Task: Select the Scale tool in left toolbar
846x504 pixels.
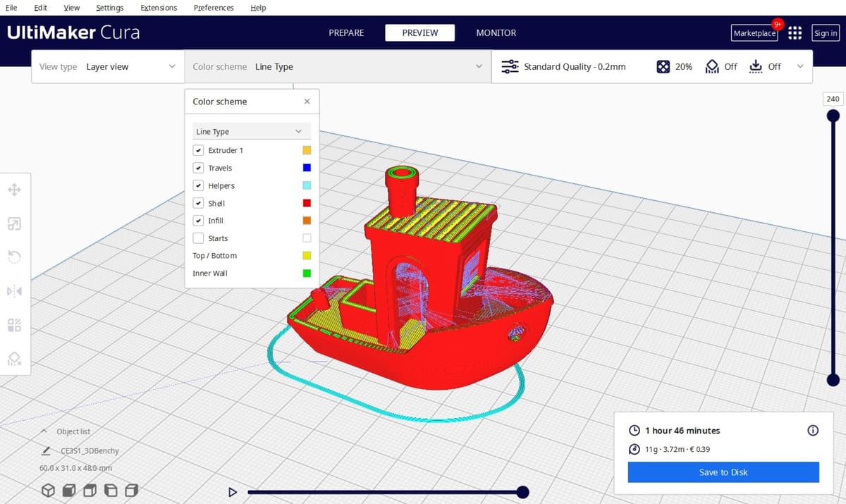Action: coord(14,223)
